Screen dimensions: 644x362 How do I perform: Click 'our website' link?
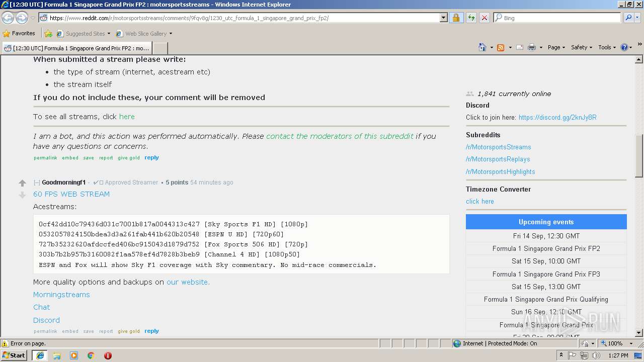(x=188, y=282)
